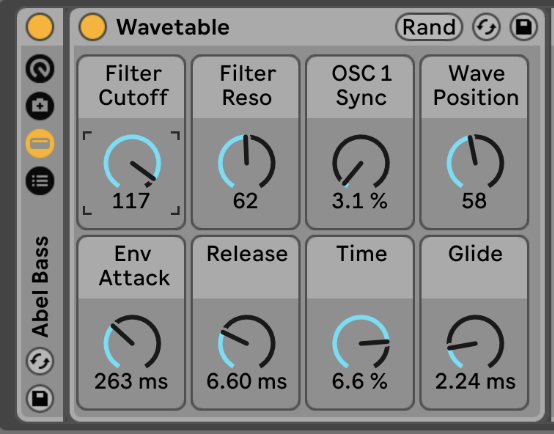Open the macro variations camera icon
Screen dimensions: 554x434
[x=40, y=106]
